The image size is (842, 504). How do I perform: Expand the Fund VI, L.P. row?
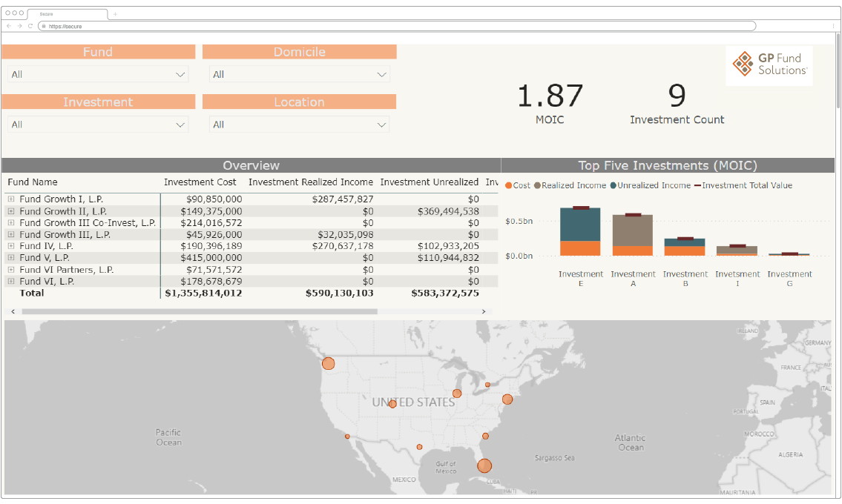[x=10, y=281]
